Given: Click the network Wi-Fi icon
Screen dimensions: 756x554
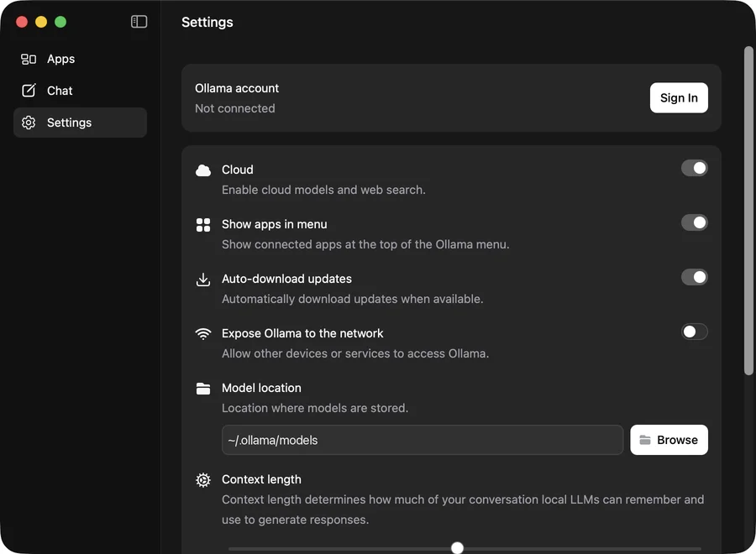Looking at the screenshot, I should [x=203, y=334].
